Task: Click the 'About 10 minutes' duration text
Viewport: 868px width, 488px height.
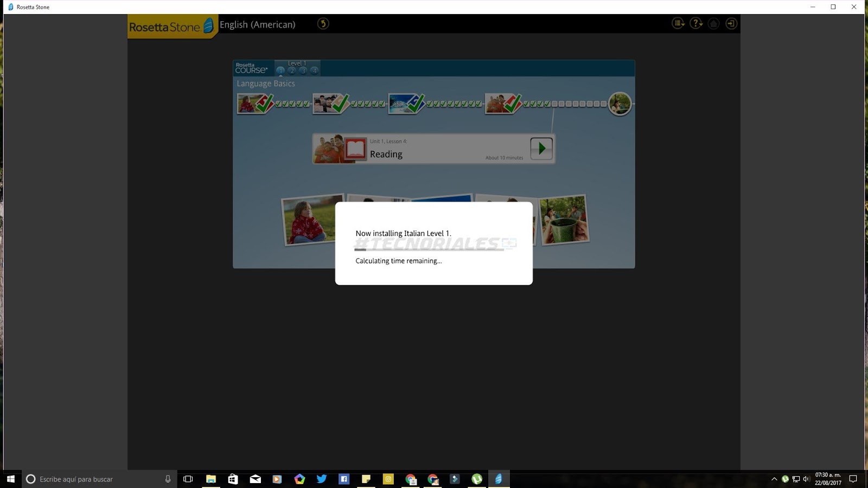Action: pos(505,158)
